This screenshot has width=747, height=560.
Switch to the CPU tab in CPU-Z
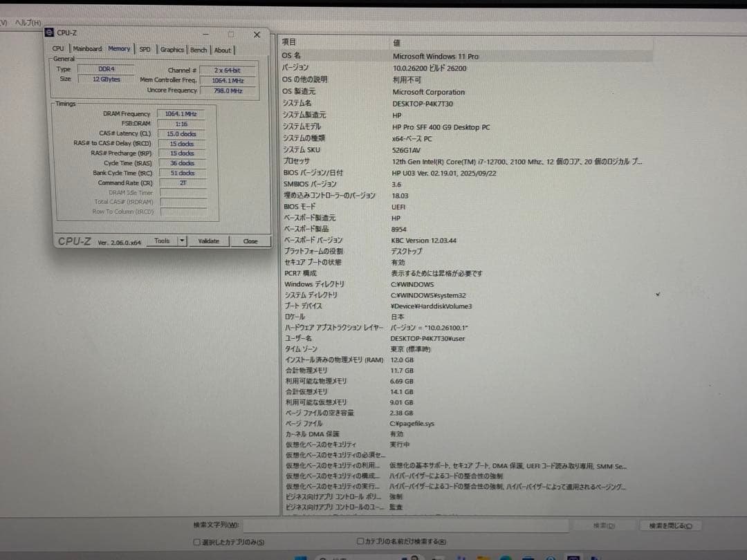point(58,49)
